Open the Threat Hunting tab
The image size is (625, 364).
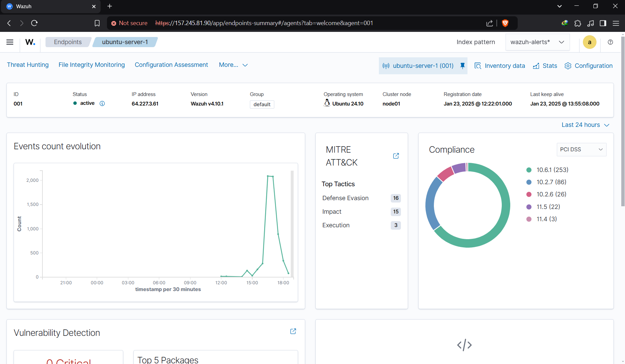point(28,65)
